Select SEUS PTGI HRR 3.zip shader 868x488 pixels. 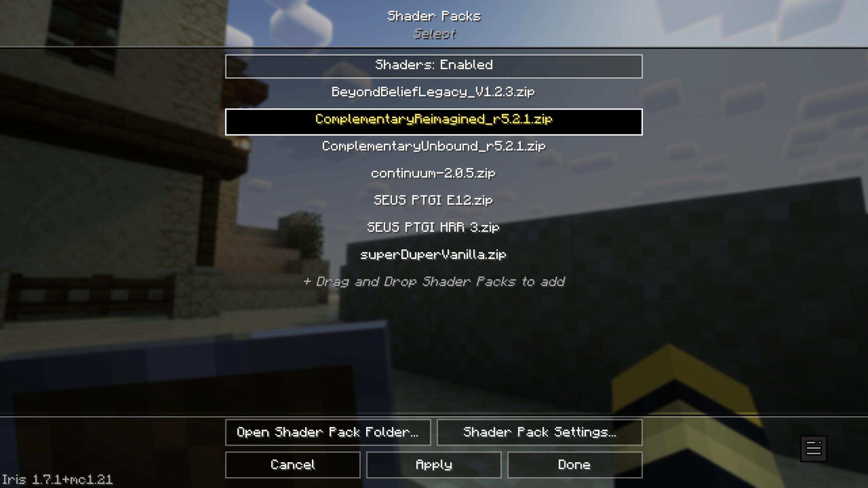(x=433, y=227)
